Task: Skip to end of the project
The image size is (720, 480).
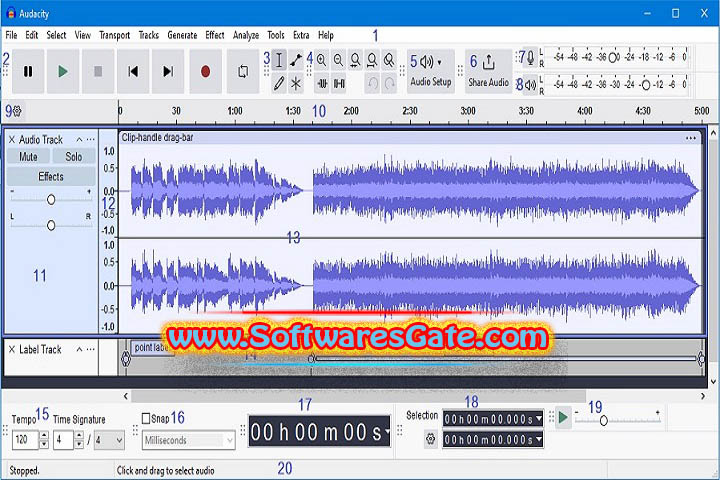Action: [168, 72]
